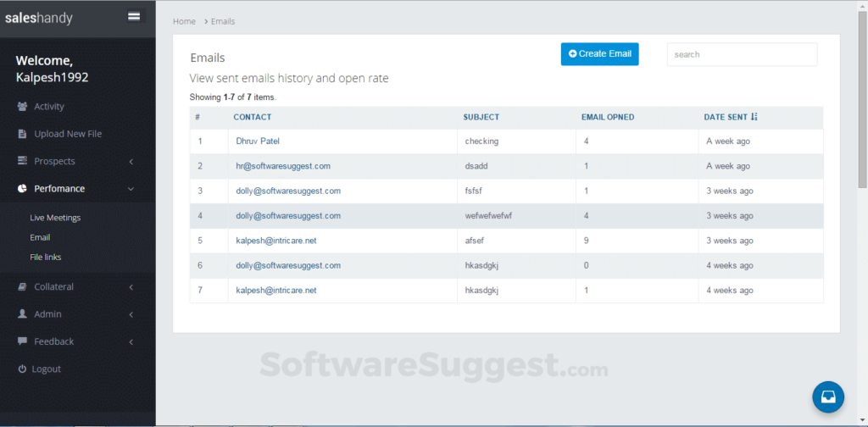Click the Activity users icon in sidebar

tap(23, 107)
